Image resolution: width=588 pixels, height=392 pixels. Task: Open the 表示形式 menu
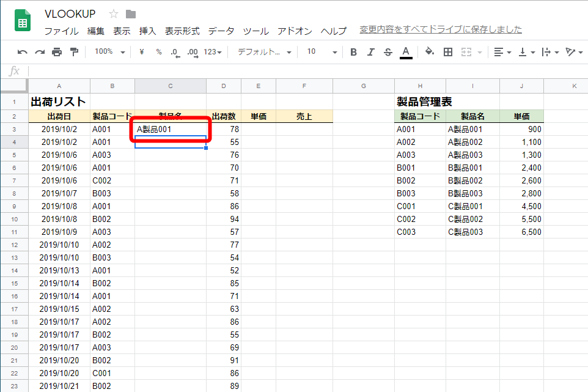pos(182,31)
